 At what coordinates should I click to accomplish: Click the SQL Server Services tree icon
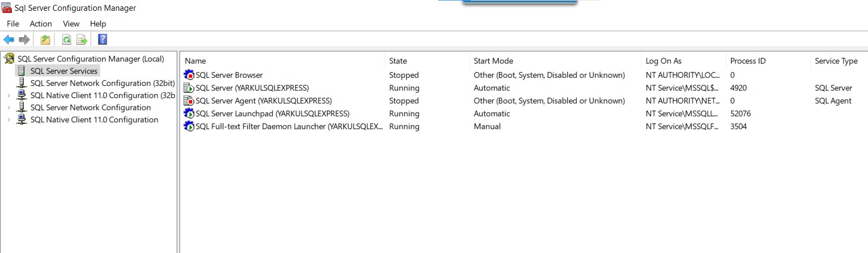point(22,71)
